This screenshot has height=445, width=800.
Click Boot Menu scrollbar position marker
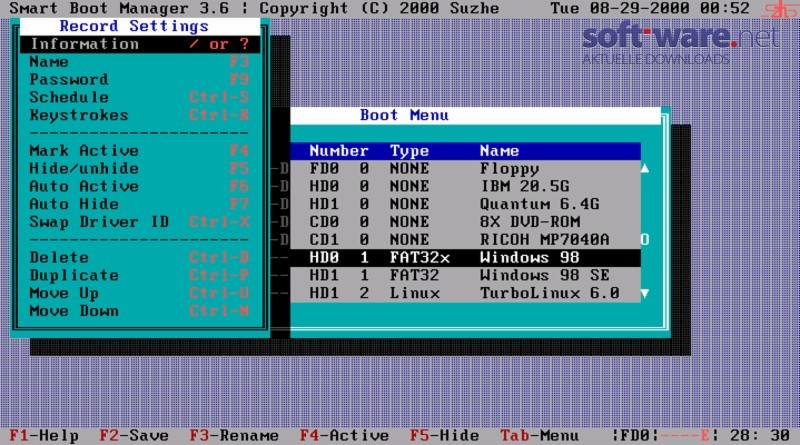(645, 239)
